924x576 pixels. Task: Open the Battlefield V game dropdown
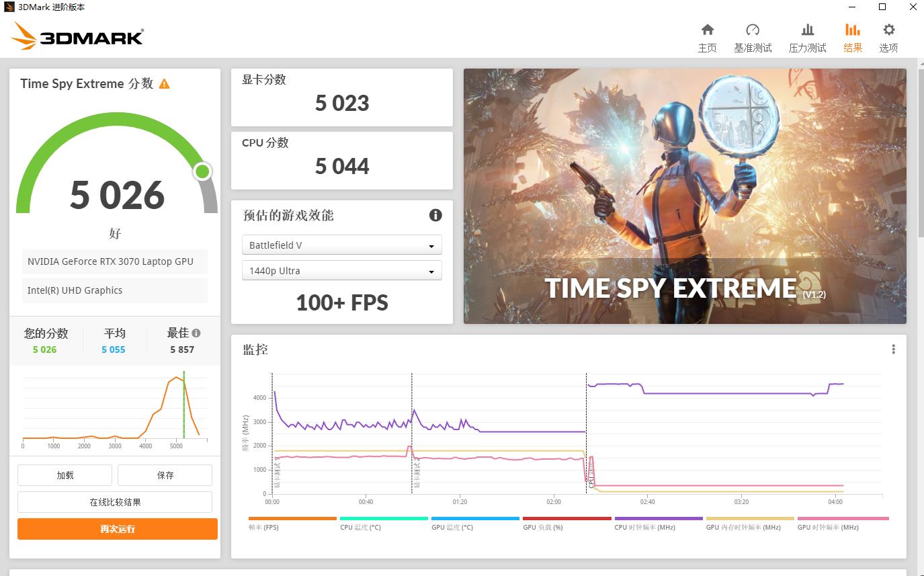pyautogui.click(x=341, y=245)
